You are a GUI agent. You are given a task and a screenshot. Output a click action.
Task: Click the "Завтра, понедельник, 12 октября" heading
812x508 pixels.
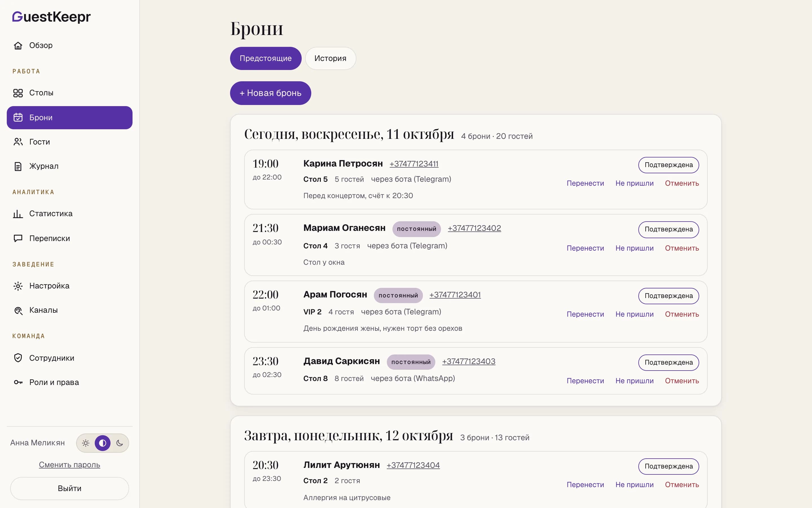[x=348, y=436]
